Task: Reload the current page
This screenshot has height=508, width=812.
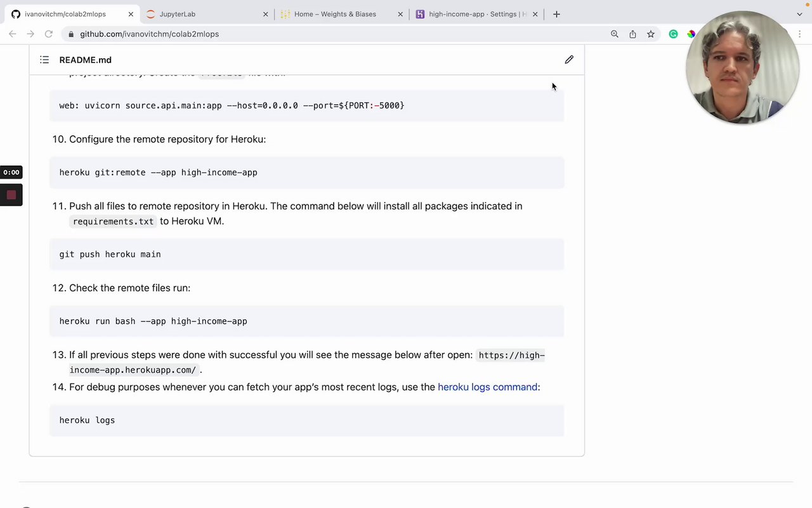Action: coord(48,34)
